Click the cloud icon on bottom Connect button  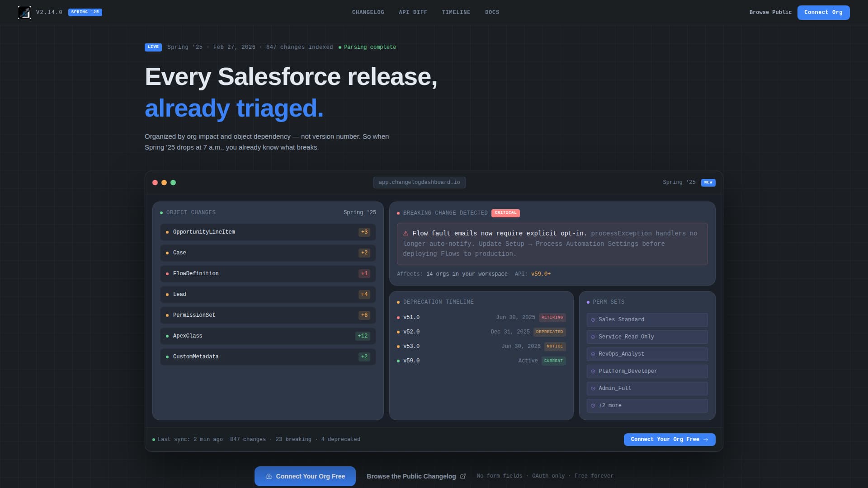tap(269, 476)
